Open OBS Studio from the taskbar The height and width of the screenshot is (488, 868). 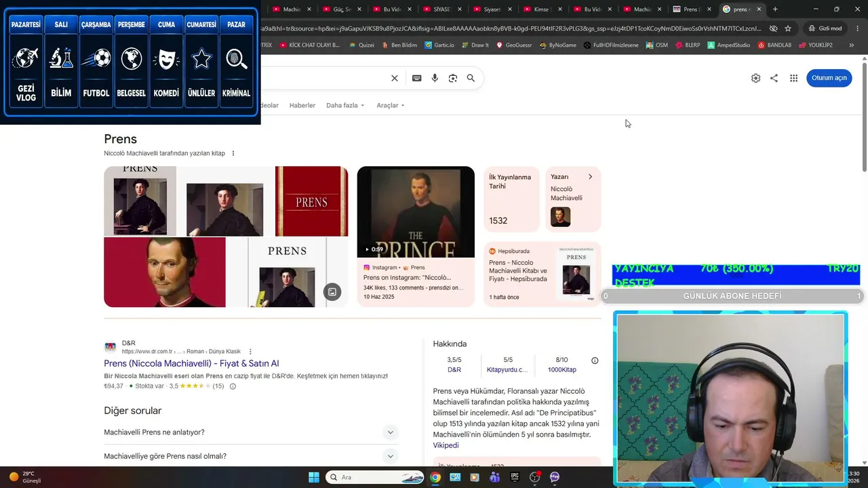(534, 477)
